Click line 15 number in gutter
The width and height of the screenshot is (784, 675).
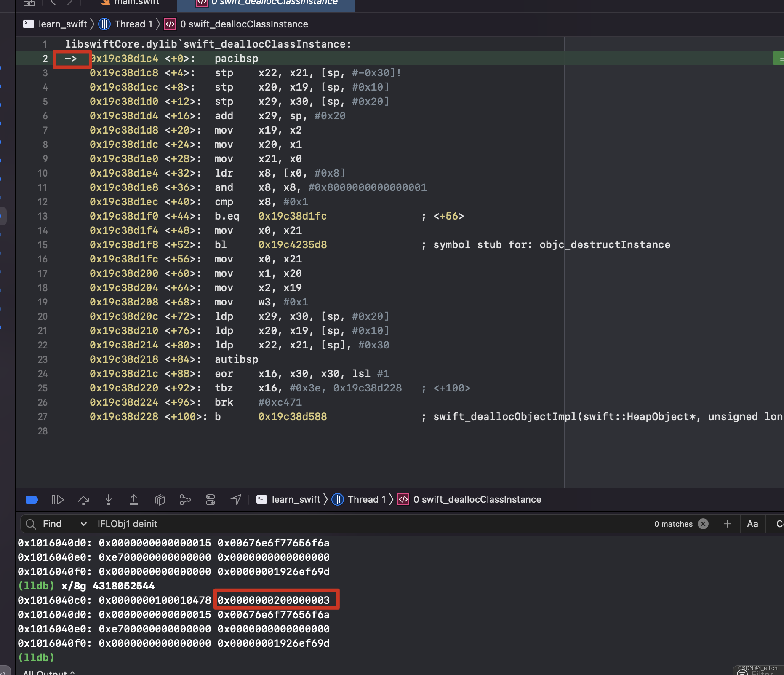pos(43,245)
